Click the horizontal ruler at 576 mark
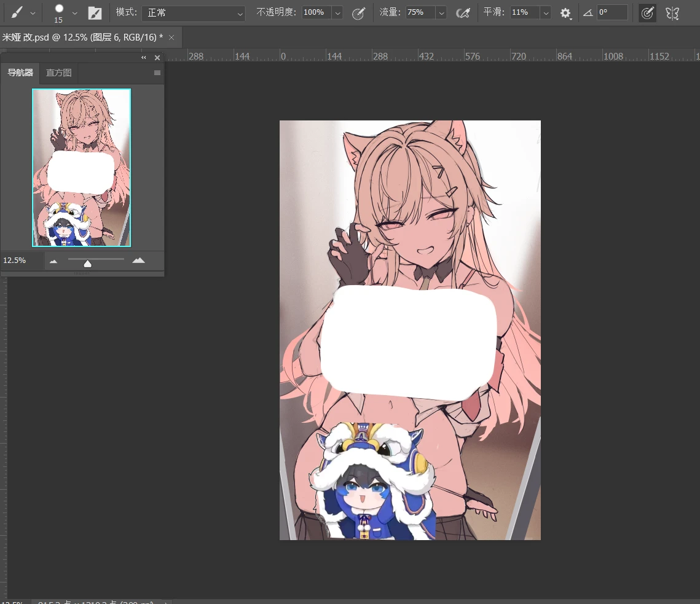The image size is (700, 604). tap(473, 57)
